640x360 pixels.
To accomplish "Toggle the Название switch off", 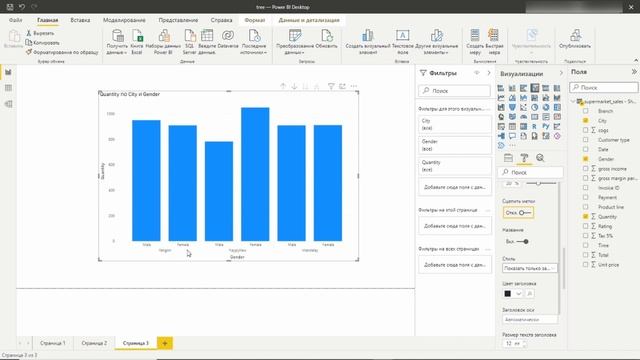I will point(523,242).
